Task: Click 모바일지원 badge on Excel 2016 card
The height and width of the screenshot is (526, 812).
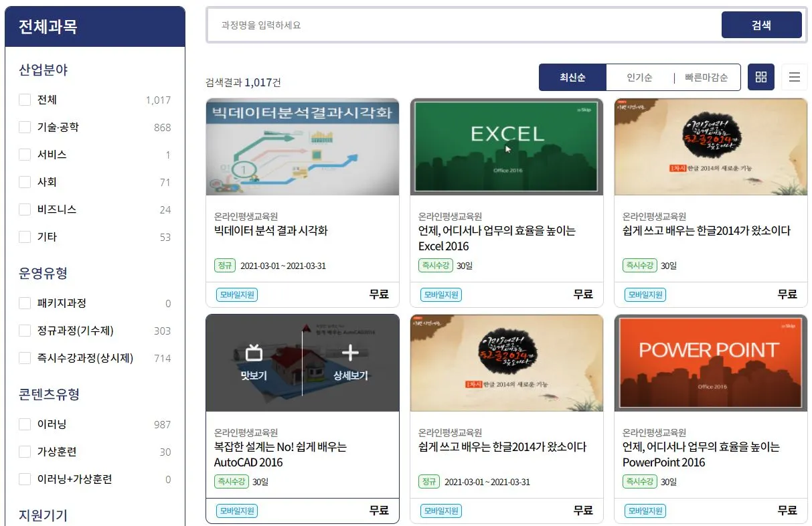Action: [441, 294]
